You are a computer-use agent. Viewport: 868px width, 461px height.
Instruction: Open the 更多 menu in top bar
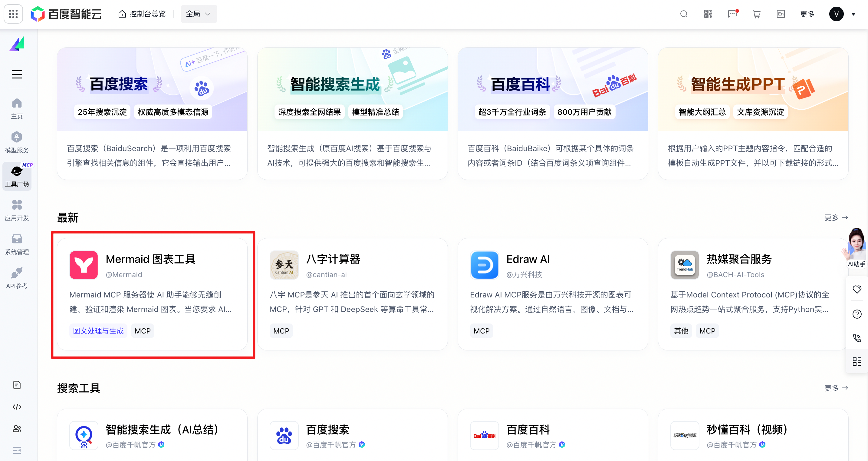tap(807, 14)
